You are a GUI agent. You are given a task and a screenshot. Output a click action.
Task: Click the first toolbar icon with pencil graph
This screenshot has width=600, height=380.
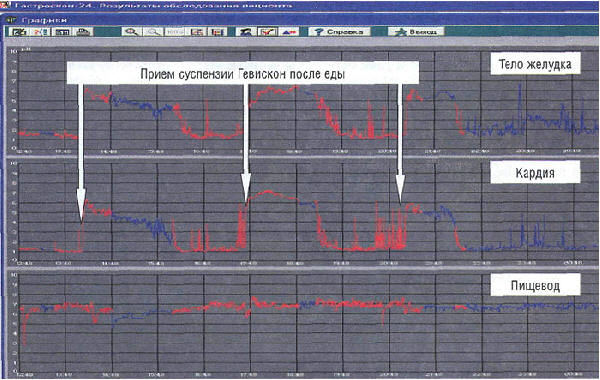pyautogui.click(x=18, y=32)
